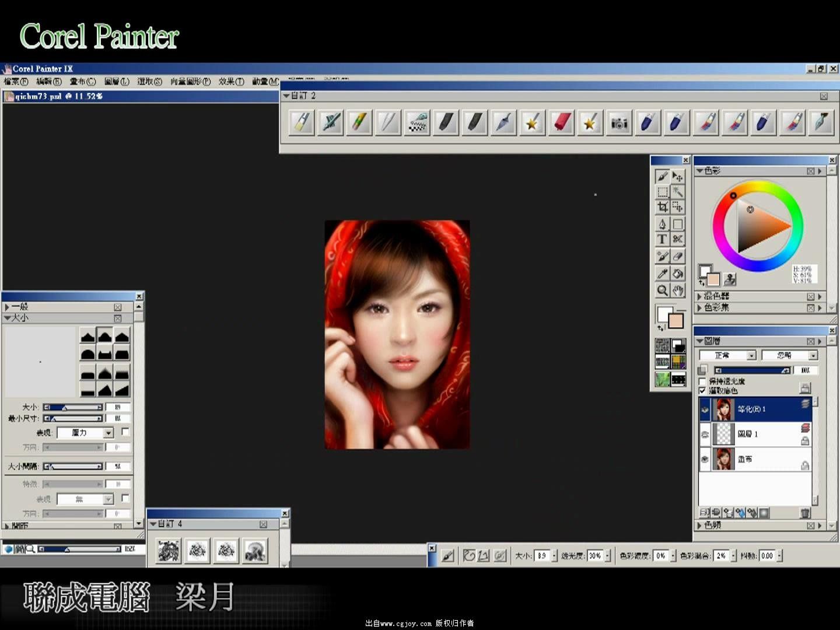Click the Create Layer Mask button
This screenshot has width=840, height=630.
(x=764, y=513)
